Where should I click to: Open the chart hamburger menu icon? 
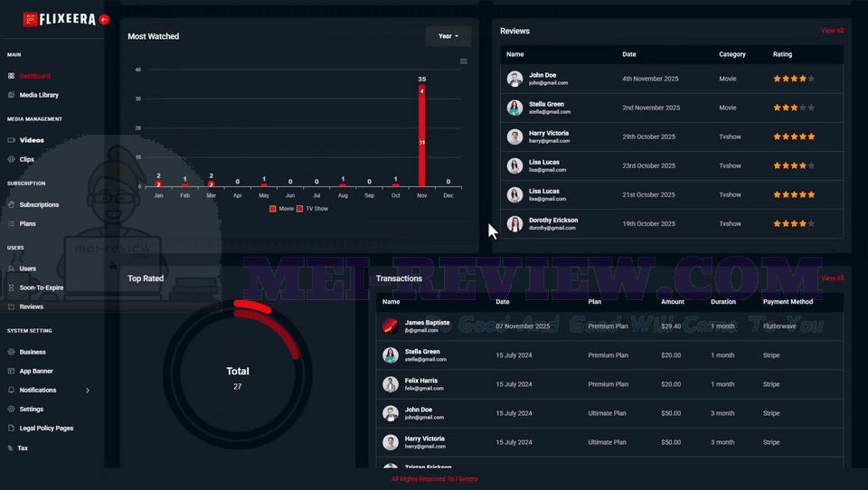tap(463, 61)
